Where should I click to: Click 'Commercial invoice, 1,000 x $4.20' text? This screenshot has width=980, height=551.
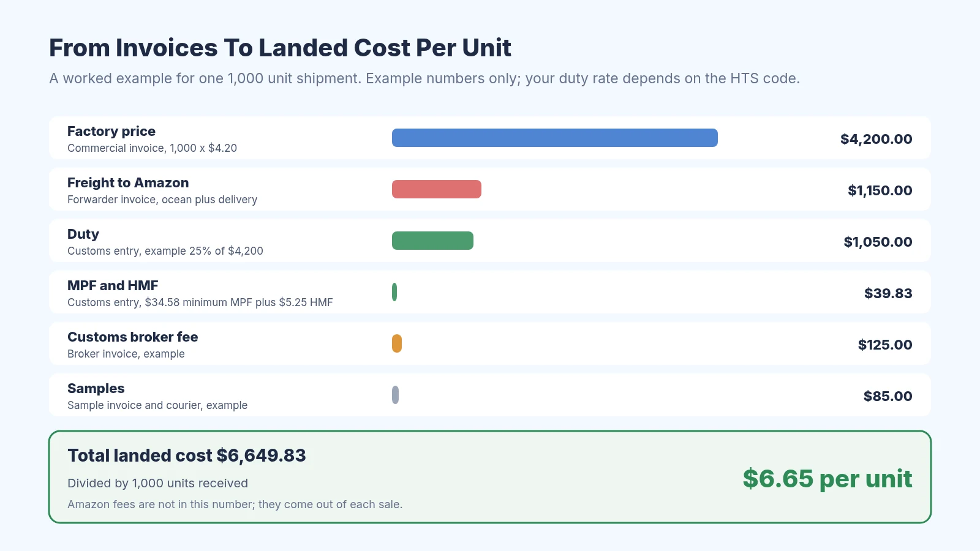(152, 148)
